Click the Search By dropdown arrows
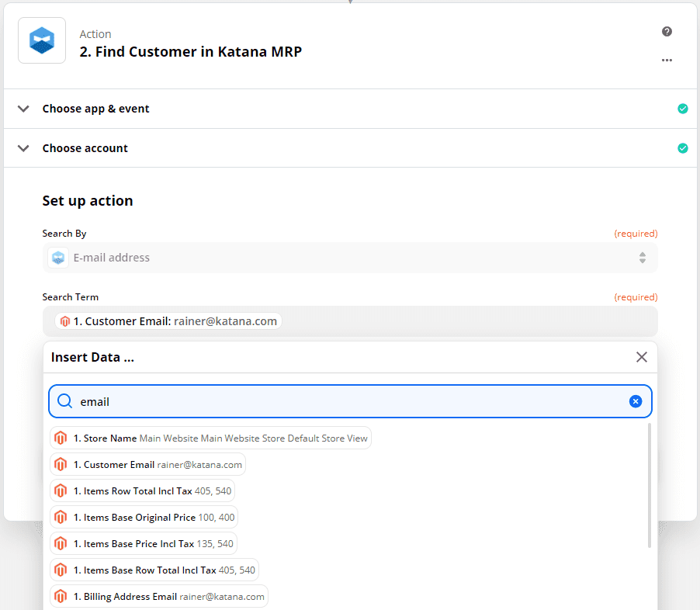This screenshot has height=610, width=700. [x=642, y=258]
